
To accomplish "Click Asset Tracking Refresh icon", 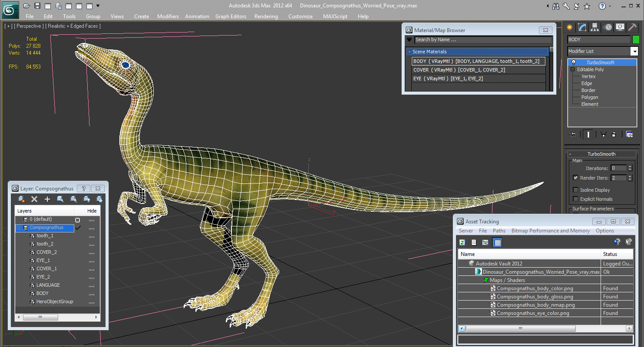I will (x=462, y=242).
